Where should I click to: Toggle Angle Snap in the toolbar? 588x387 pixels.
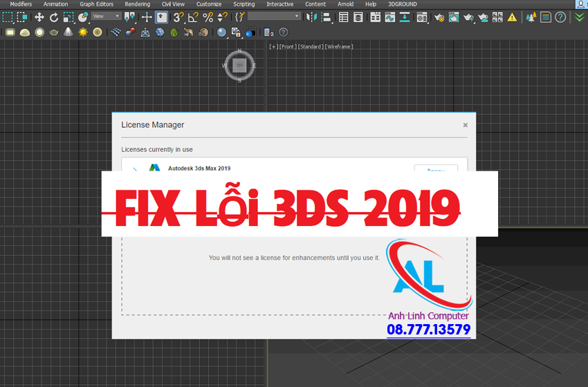(193, 17)
